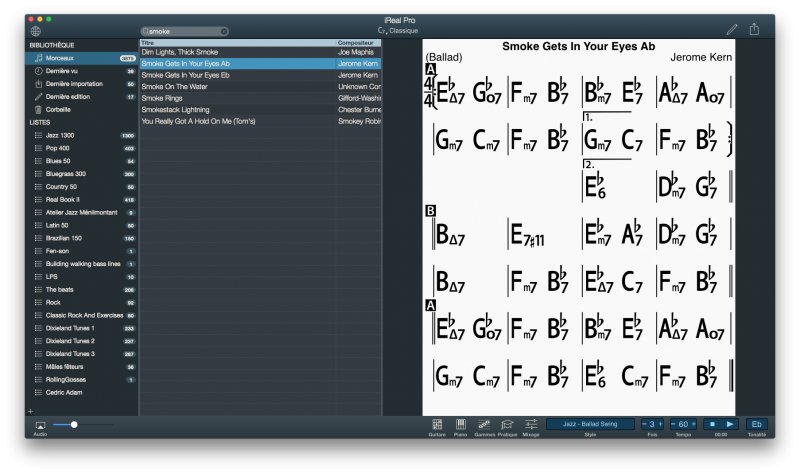Screen dimensions: 800x474
Task: Click the share export icon
Action: coord(754,29)
